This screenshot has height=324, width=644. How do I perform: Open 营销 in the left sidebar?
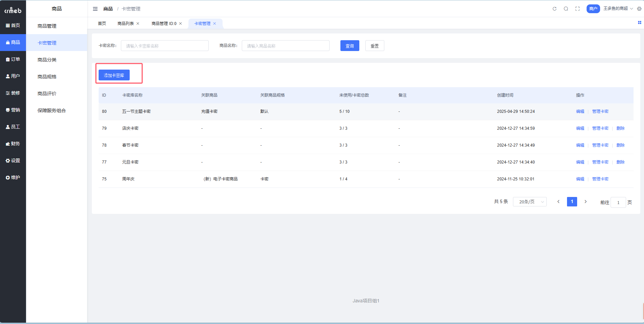tap(13, 110)
